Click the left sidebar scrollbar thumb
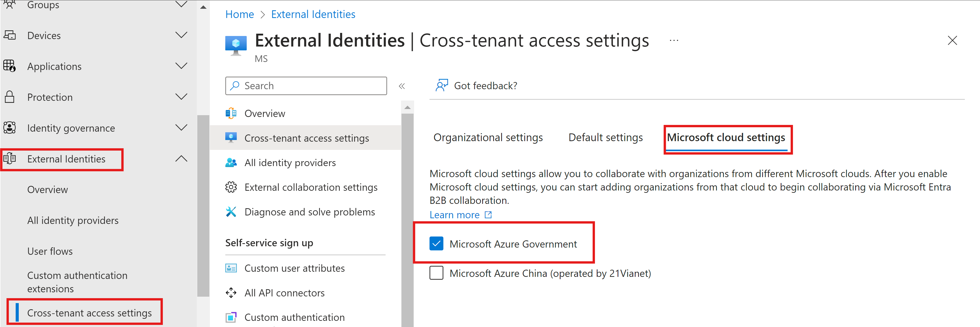The height and width of the screenshot is (327, 980). tap(203, 206)
